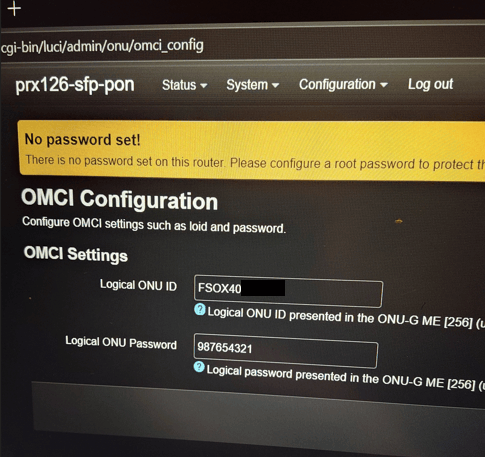Click the help icon under Logical ONU Password

click(199, 367)
